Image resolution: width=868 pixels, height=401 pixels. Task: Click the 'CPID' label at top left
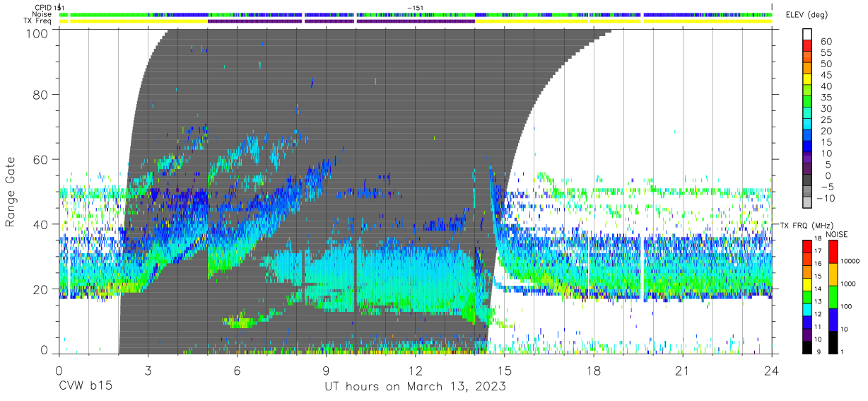pos(44,7)
